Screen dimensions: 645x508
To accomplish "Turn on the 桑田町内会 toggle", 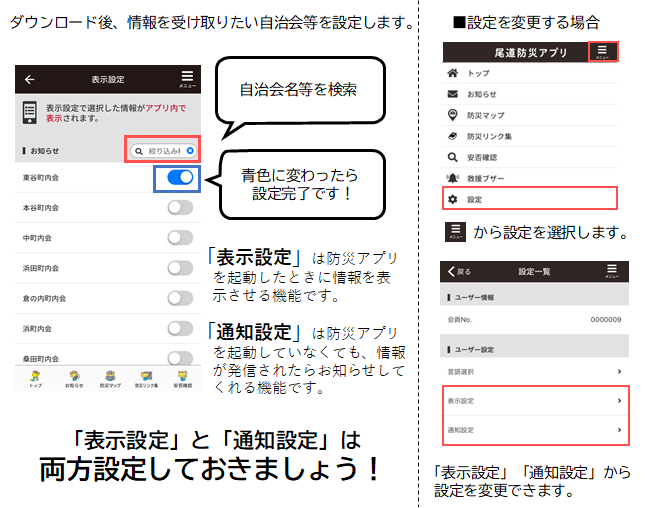I will (180, 358).
